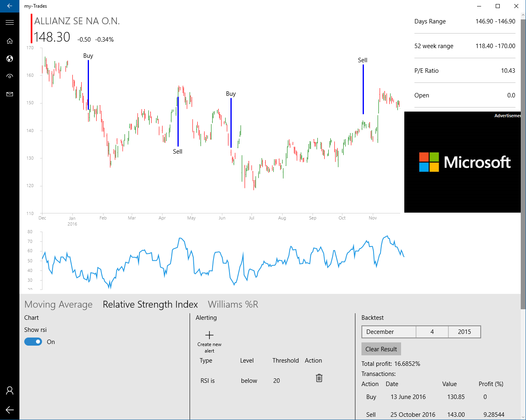This screenshot has width=526, height=420.
Task: Open the 2015 year selector
Action: [464, 332]
